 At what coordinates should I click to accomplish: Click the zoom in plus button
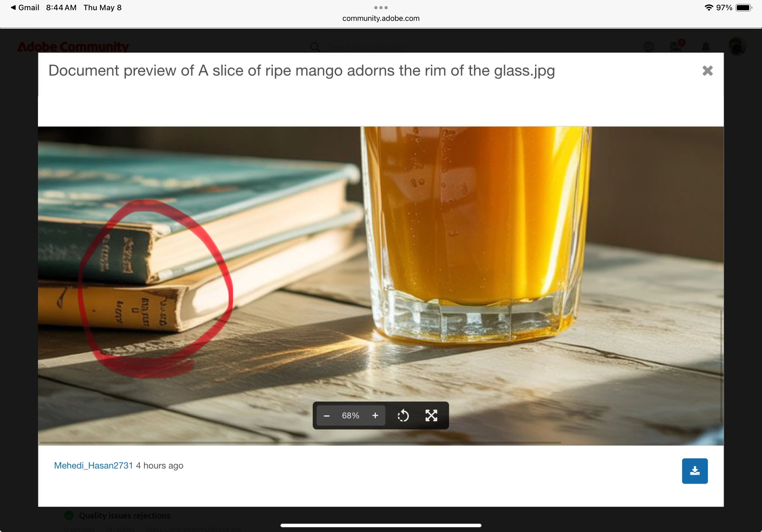[375, 416]
